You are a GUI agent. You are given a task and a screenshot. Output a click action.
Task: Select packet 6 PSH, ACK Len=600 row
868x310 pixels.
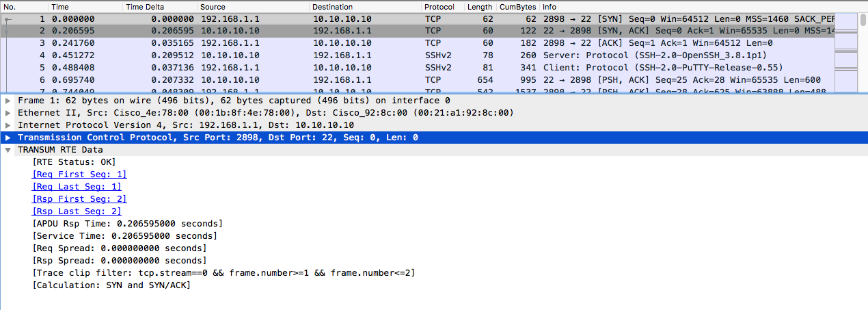click(410, 80)
